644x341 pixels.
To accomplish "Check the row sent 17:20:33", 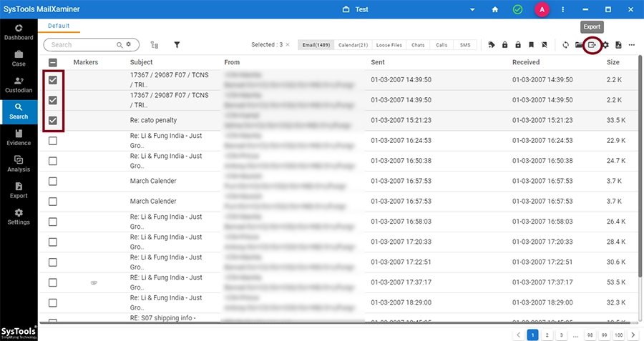I will pos(52,242).
